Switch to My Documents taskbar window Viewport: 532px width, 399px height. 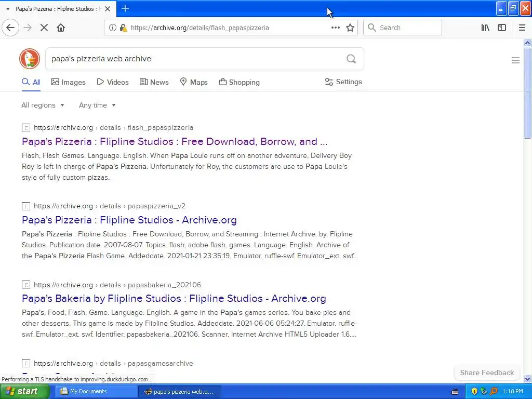point(96,392)
